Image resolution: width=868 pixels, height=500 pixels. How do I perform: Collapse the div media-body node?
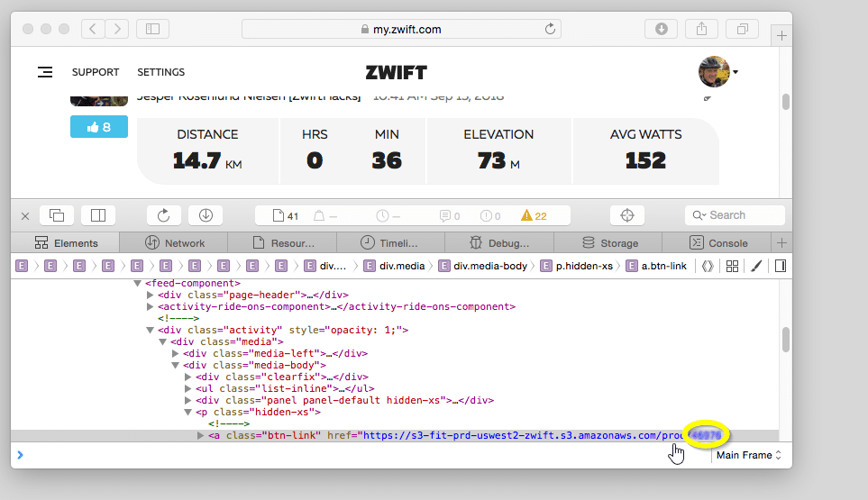tap(176, 365)
